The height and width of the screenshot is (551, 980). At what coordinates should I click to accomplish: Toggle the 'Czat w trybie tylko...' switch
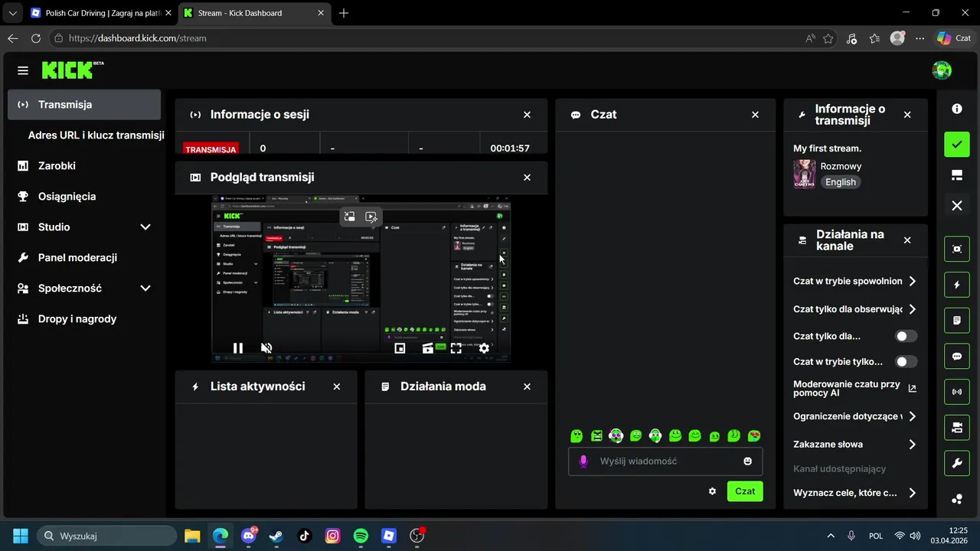pos(906,361)
